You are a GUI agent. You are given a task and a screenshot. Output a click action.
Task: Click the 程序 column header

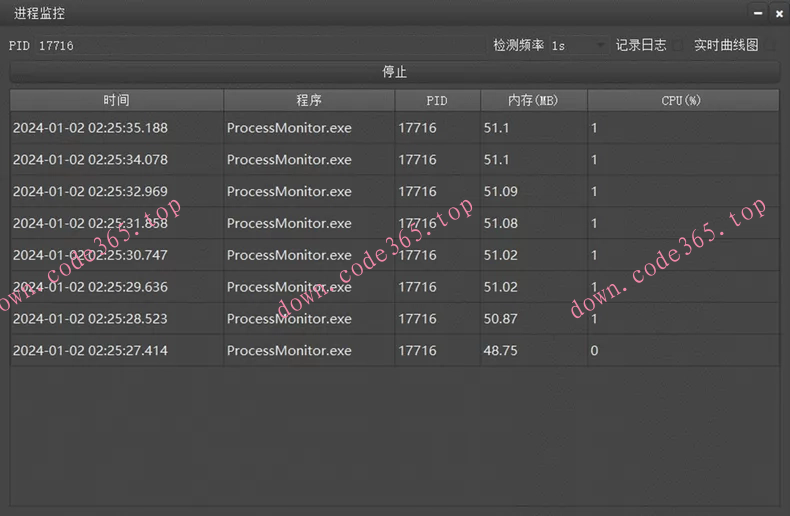309,101
